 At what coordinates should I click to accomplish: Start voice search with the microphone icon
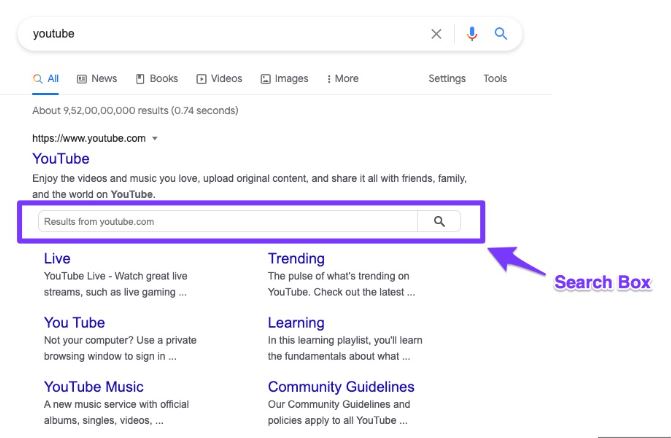click(x=472, y=34)
